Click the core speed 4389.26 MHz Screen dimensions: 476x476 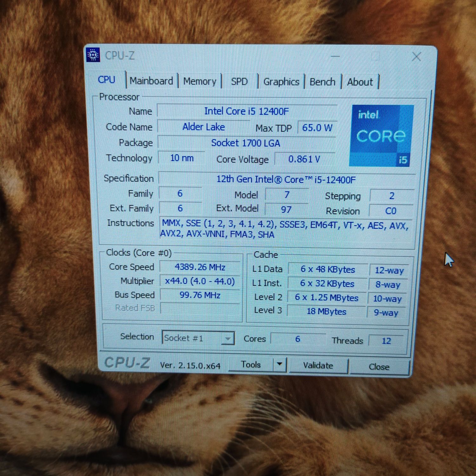tap(200, 267)
